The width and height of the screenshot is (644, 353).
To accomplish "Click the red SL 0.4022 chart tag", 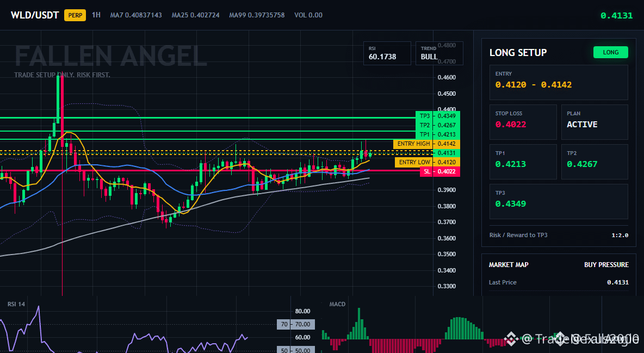I will (440, 171).
